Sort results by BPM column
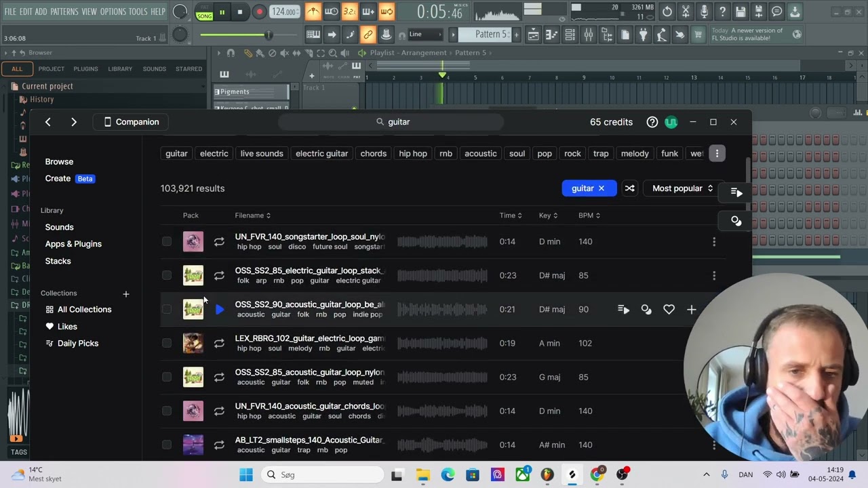The image size is (868, 488). tap(589, 216)
